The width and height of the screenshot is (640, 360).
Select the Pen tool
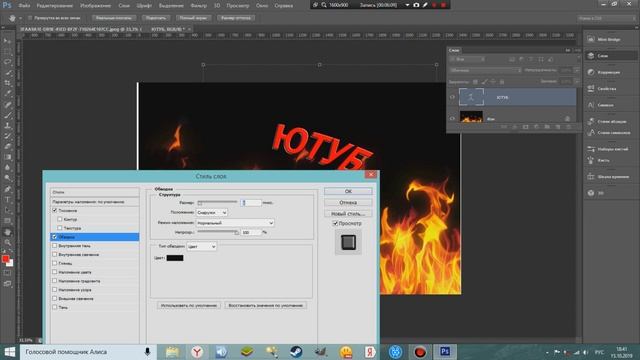[x=7, y=189]
